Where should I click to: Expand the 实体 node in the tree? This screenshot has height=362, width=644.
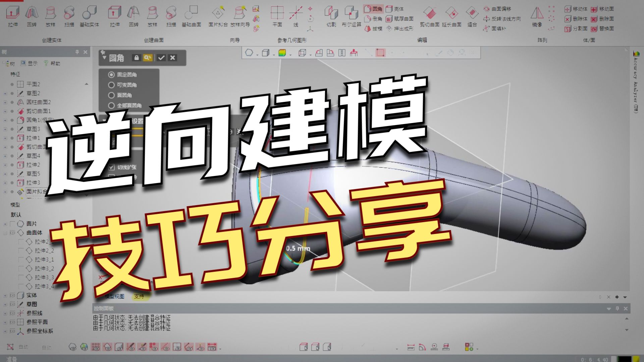[5, 295]
